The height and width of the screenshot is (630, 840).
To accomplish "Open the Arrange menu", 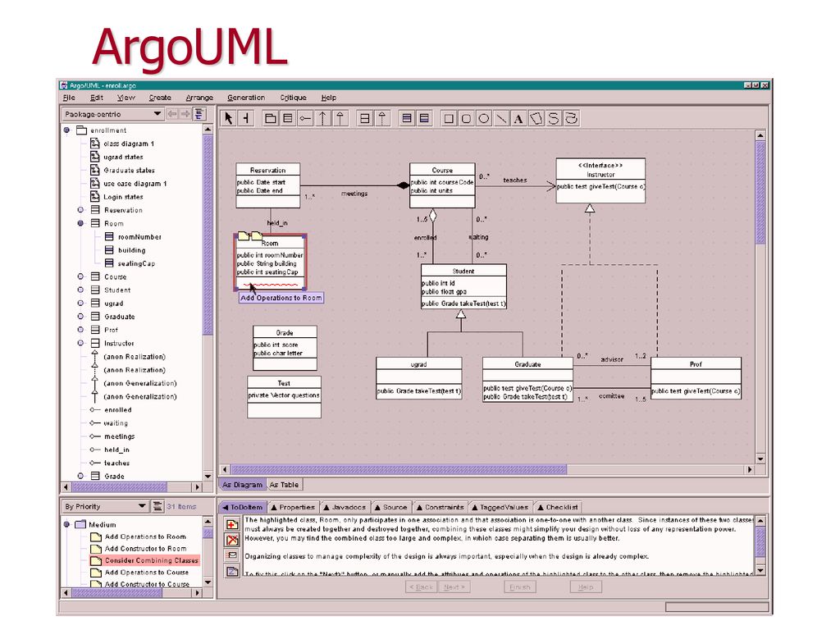I will click(x=199, y=98).
